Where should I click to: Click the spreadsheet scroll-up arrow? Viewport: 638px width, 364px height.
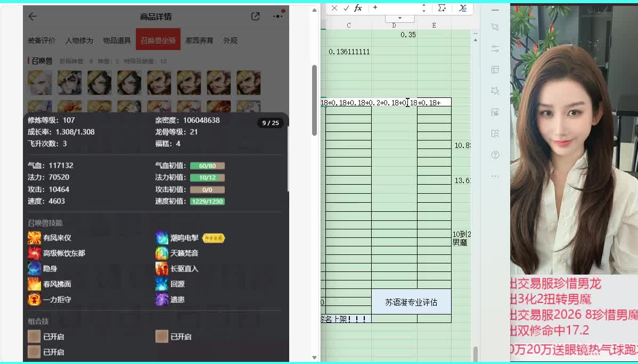(x=475, y=40)
